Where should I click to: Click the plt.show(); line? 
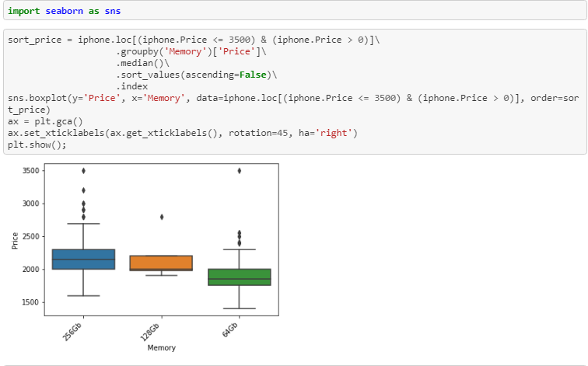(37, 145)
